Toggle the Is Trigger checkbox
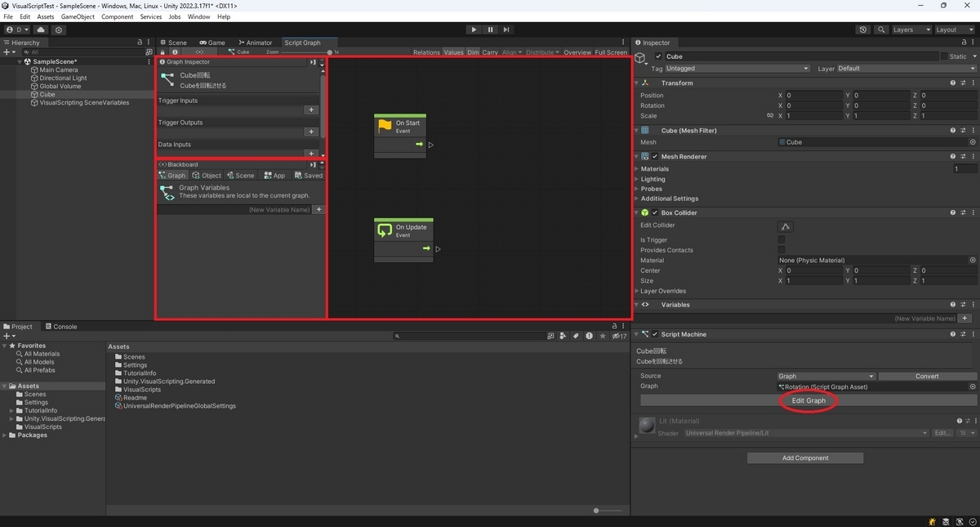 [x=782, y=240]
